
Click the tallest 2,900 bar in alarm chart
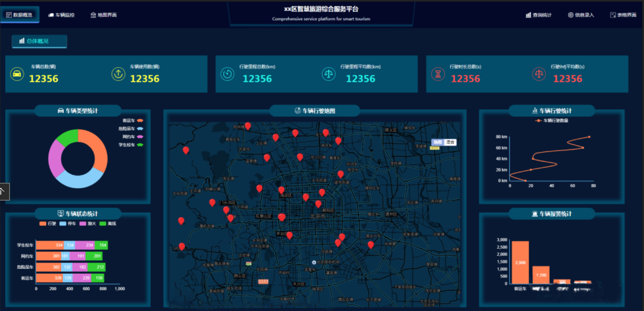pyautogui.click(x=520, y=262)
